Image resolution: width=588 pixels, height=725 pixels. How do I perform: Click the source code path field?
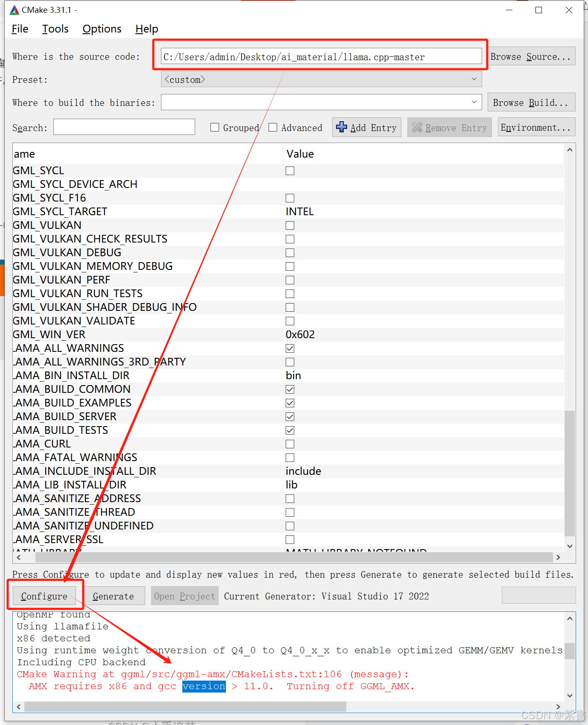click(x=321, y=56)
